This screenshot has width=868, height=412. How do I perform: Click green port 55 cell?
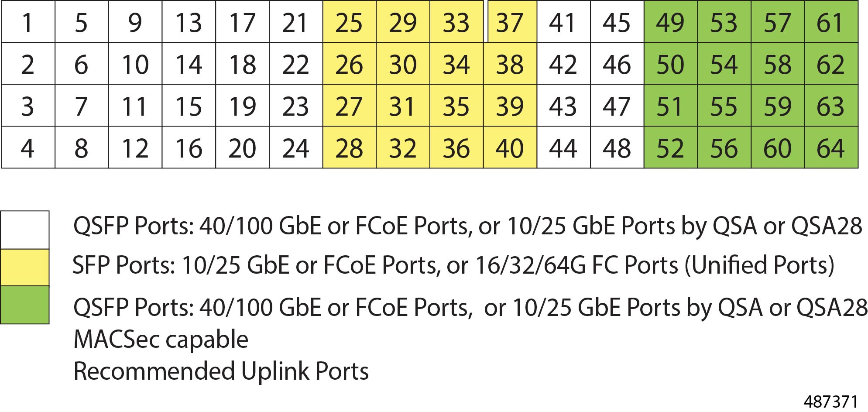(724, 106)
